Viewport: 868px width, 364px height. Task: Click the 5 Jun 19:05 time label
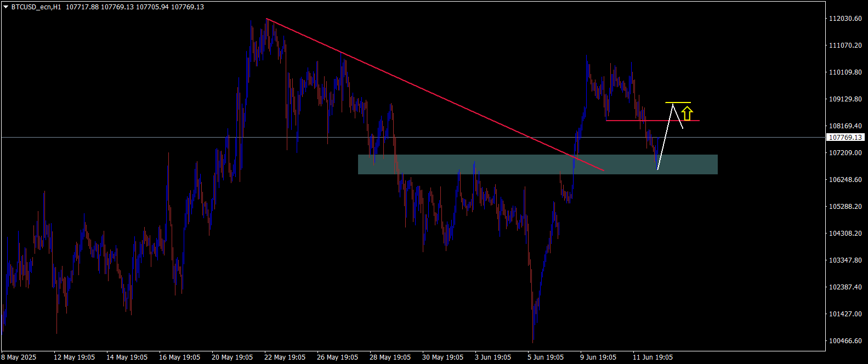point(546,357)
